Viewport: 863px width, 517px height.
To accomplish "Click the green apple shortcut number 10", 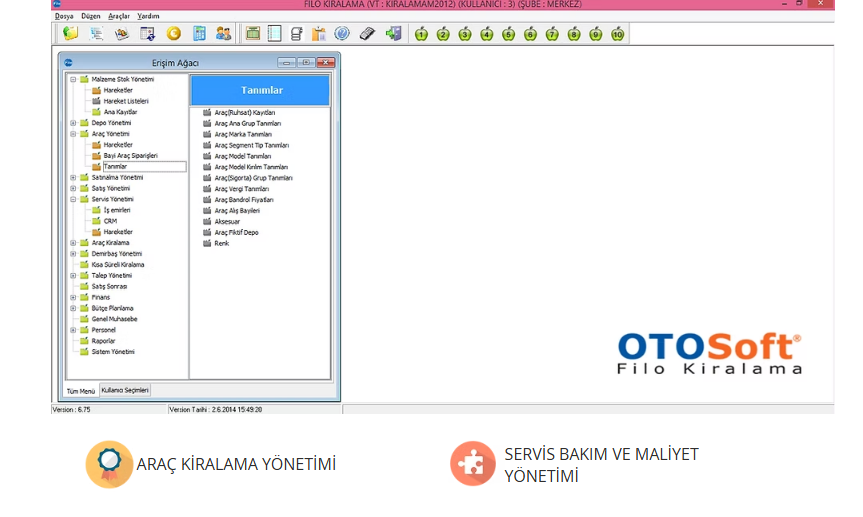I will pyautogui.click(x=618, y=34).
